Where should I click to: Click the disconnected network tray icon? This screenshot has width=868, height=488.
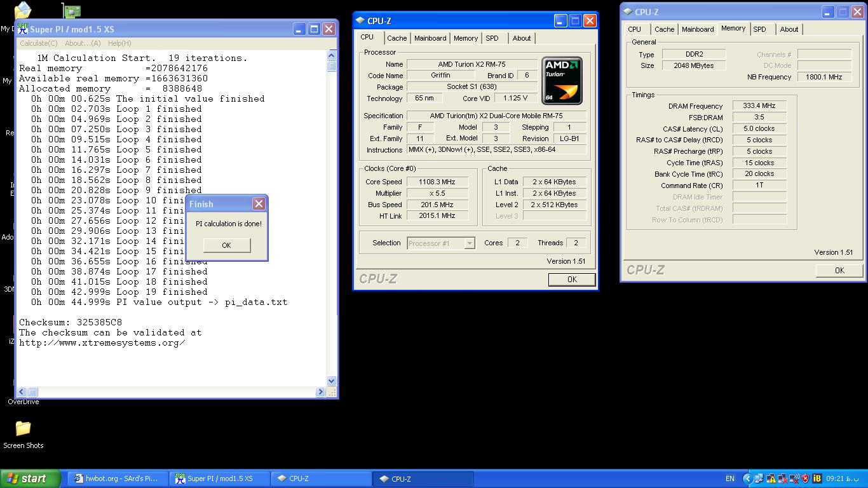pos(782,478)
